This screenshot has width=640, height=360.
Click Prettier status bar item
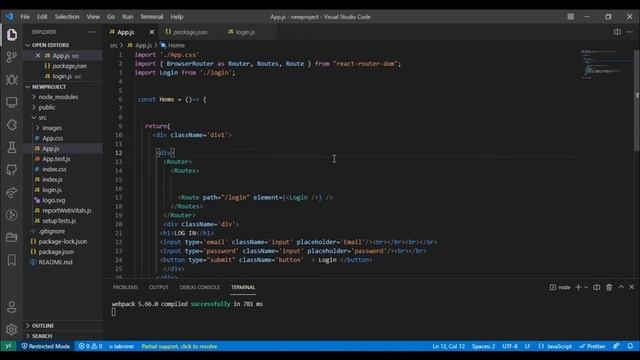click(x=592, y=346)
